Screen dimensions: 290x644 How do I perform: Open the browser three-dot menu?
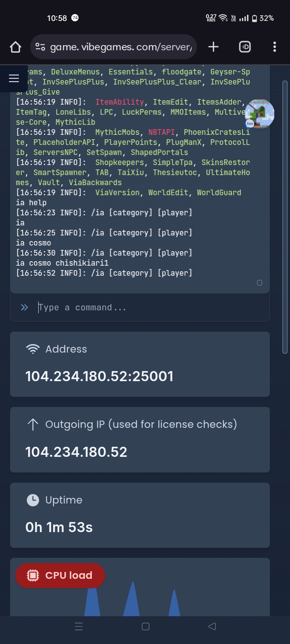[275, 47]
